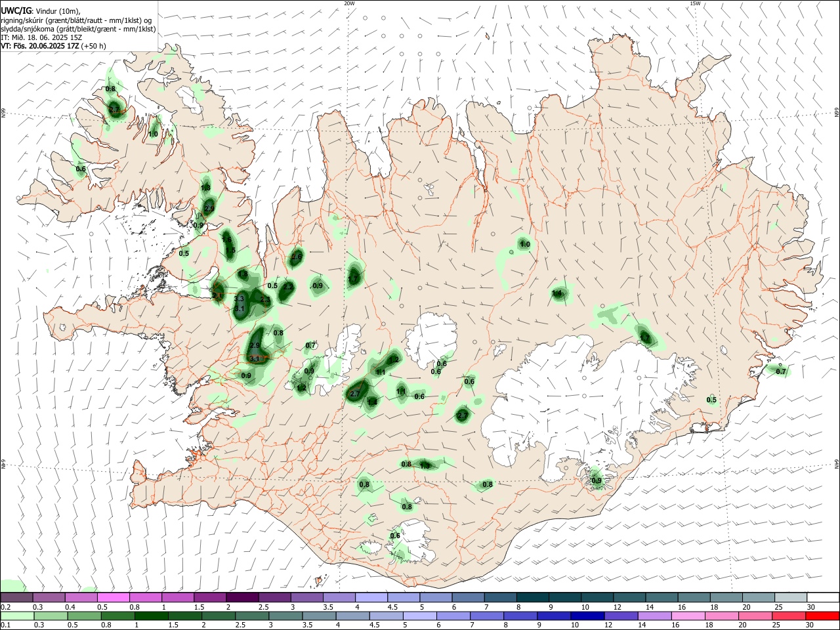Click the 2.3 precipitation value on the map
Screen dimensions: 840x630
[265, 299]
